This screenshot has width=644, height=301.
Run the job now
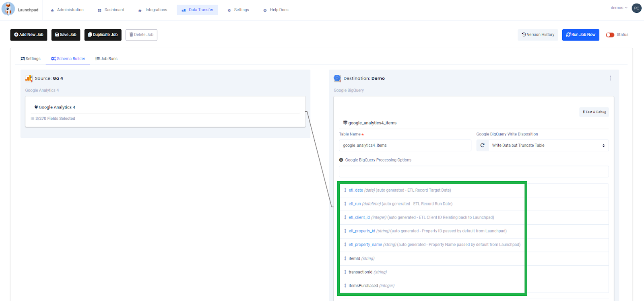tap(580, 35)
